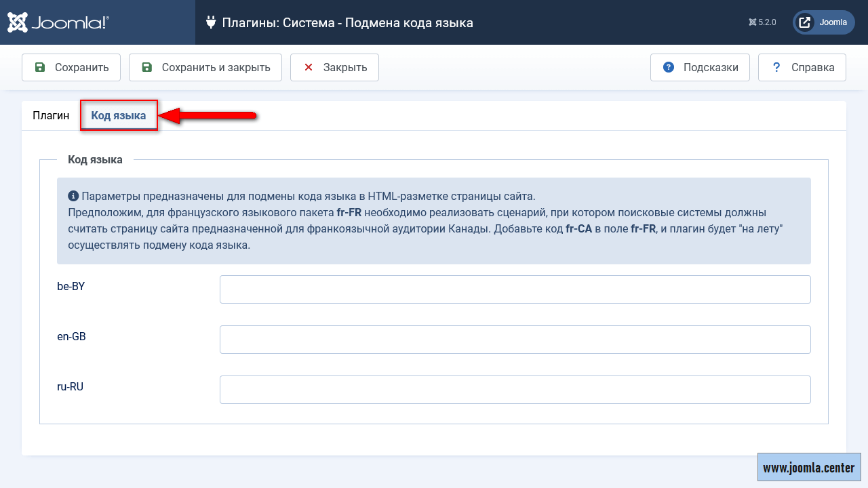
Task: Open the www.joomla.center link
Action: click(x=808, y=468)
